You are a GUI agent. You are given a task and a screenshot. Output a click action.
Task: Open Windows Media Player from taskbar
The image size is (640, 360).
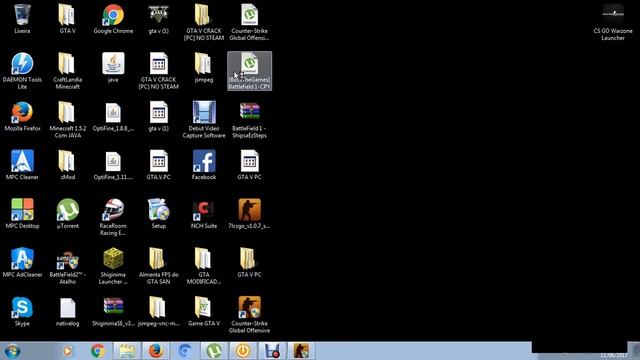tap(68, 351)
